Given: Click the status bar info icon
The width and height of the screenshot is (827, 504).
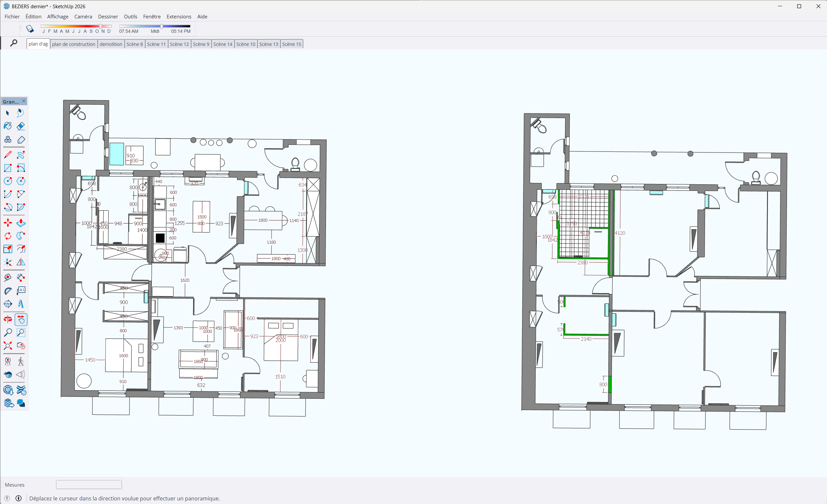Looking at the screenshot, I should tap(19, 498).
